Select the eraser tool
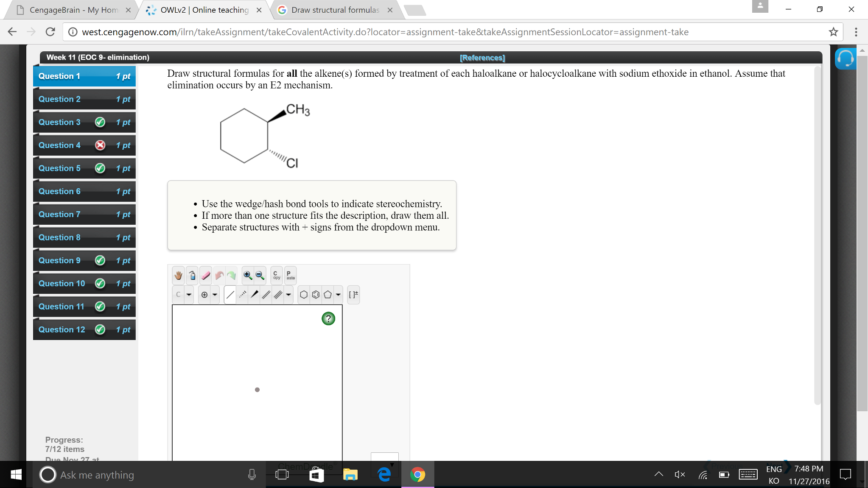 click(x=205, y=275)
